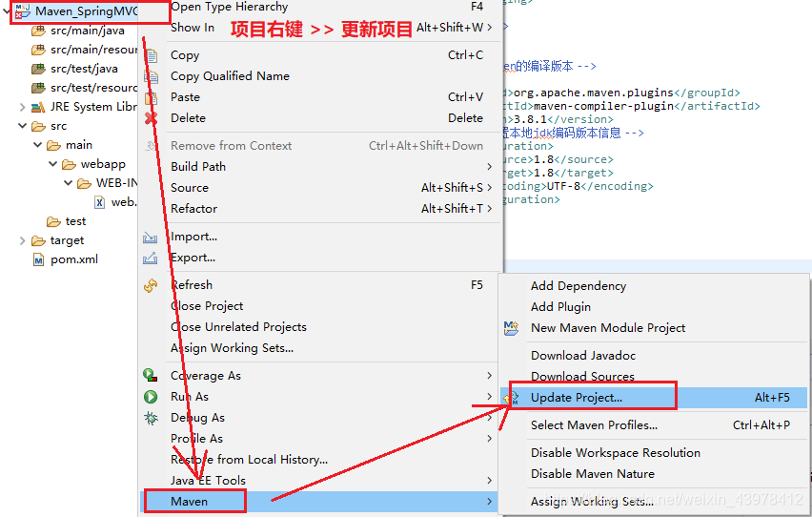Click the Maven_SpringMVC project icon
The width and height of the screenshot is (812, 517).
click(23, 10)
